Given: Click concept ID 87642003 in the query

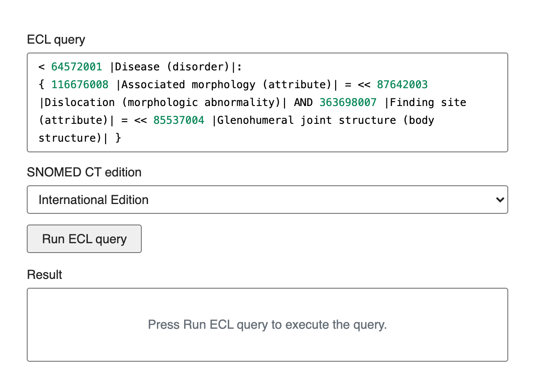Looking at the screenshot, I should pyautogui.click(x=402, y=85).
